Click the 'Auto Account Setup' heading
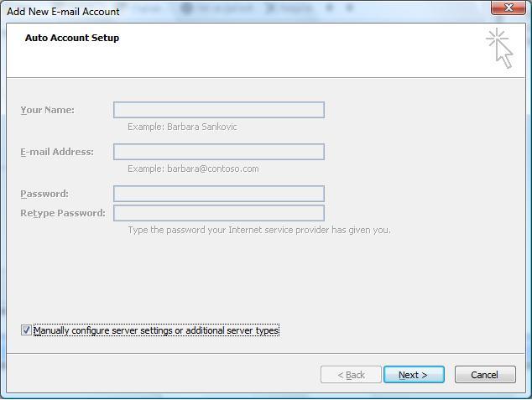The height and width of the screenshot is (400, 532). point(72,38)
